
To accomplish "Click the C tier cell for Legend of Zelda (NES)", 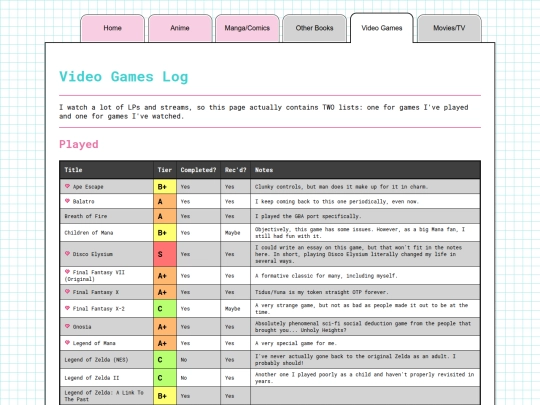I will (165, 360).
